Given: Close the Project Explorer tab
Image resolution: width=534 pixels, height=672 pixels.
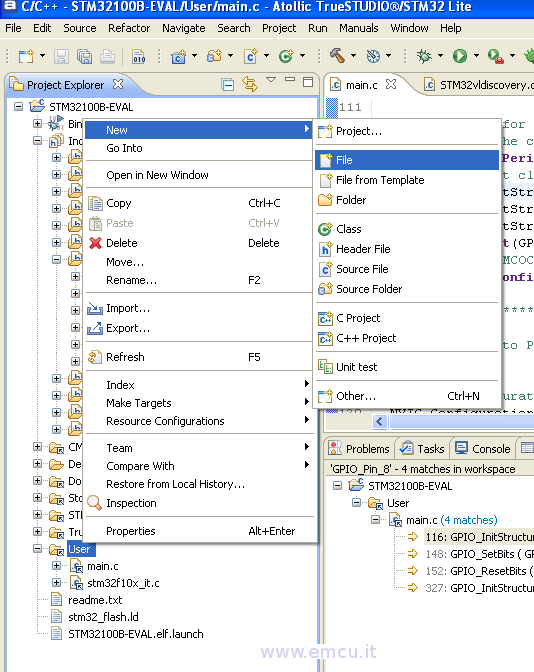Looking at the screenshot, I should coord(118,84).
